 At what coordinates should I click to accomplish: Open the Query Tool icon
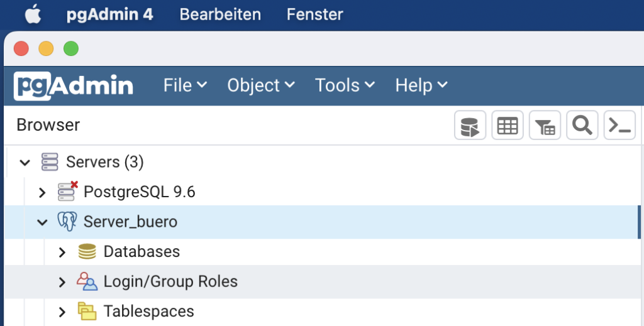click(470, 126)
